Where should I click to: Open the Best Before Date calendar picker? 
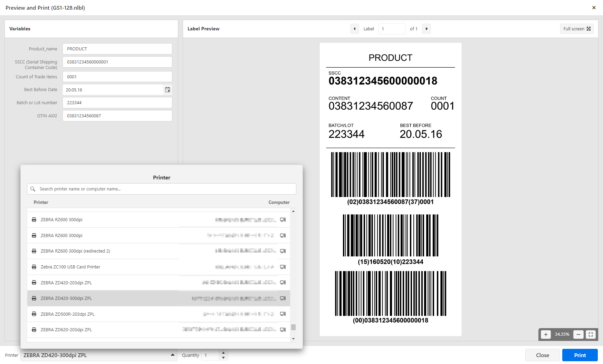click(x=167, y=90)
